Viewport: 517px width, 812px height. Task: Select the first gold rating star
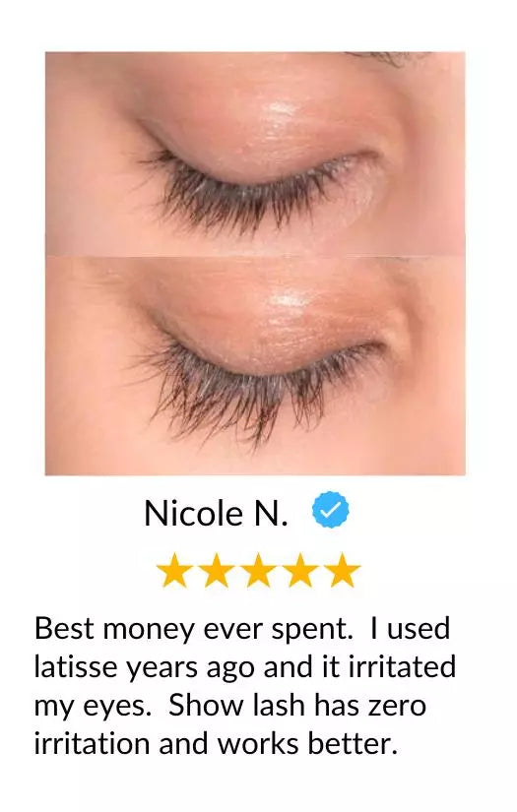174,570
